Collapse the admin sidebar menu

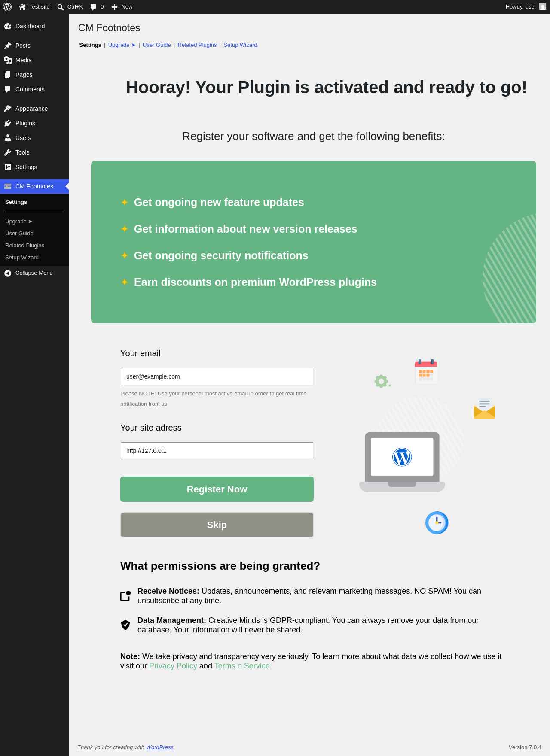pyautogui.click(x=34, y=273)
